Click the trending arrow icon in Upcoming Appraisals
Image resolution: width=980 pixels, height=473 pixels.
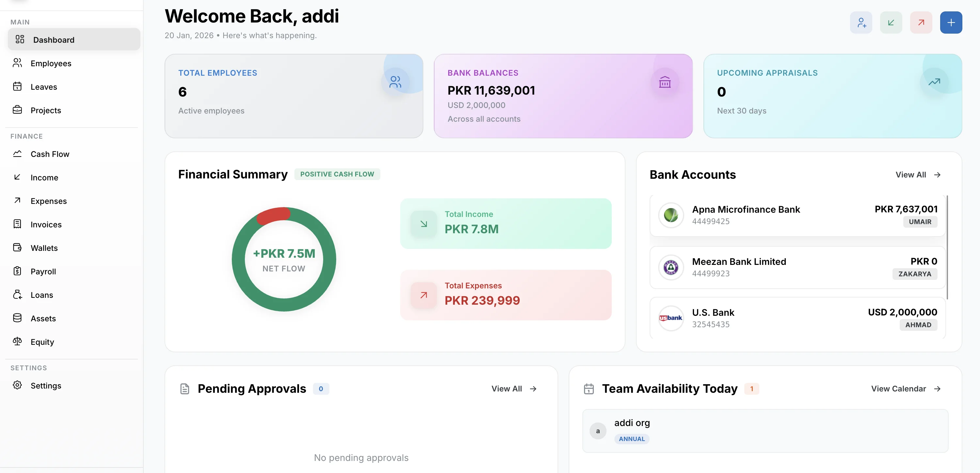934,82
